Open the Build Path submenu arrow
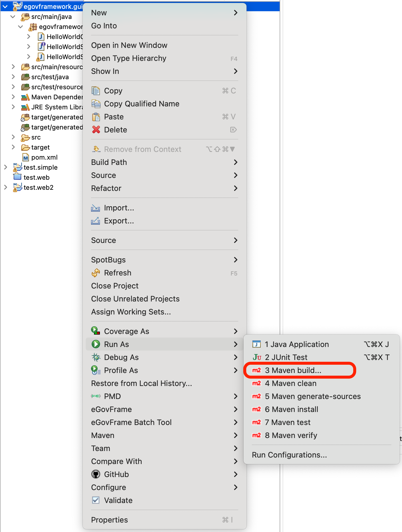The image size is (402, 532). [x=236, y=162]
